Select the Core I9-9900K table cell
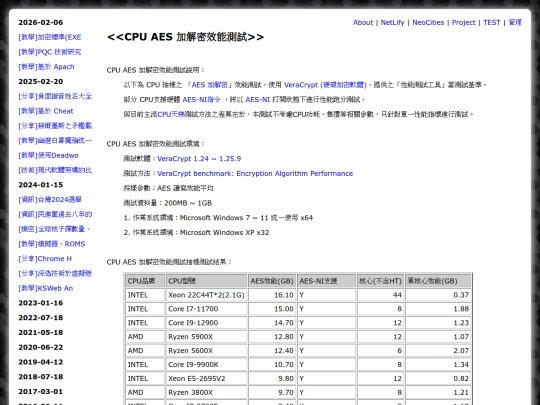Screen dimensions: 540x405 point(206,365)
